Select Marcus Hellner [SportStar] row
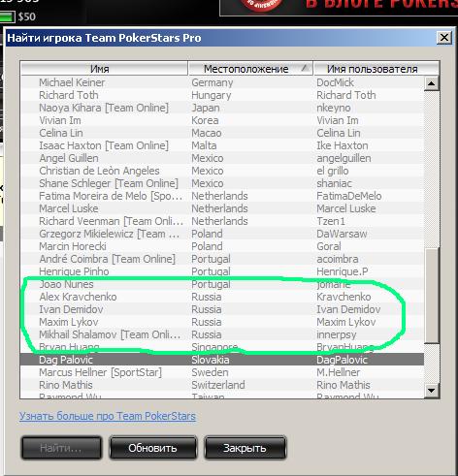This screenshot has width=458, height=476. point(222,372)
